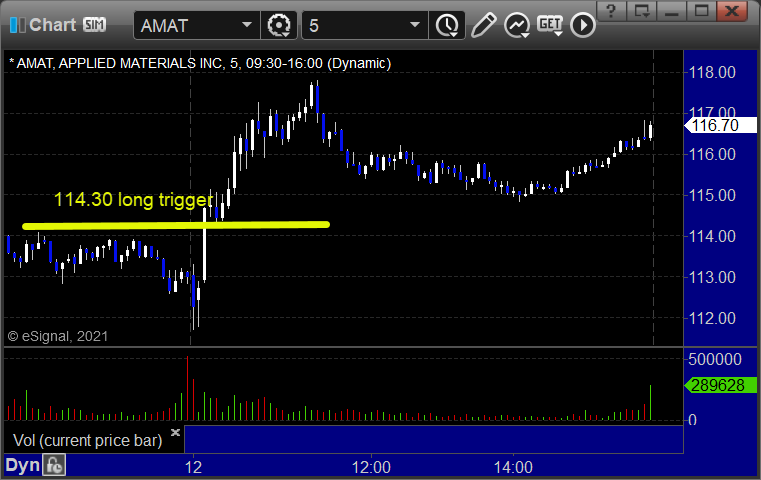This screenshot has height=480, width=761.
Task: Open the AMAT symbol dropdown
Action: pyautogui.click(x=247, y=25)
